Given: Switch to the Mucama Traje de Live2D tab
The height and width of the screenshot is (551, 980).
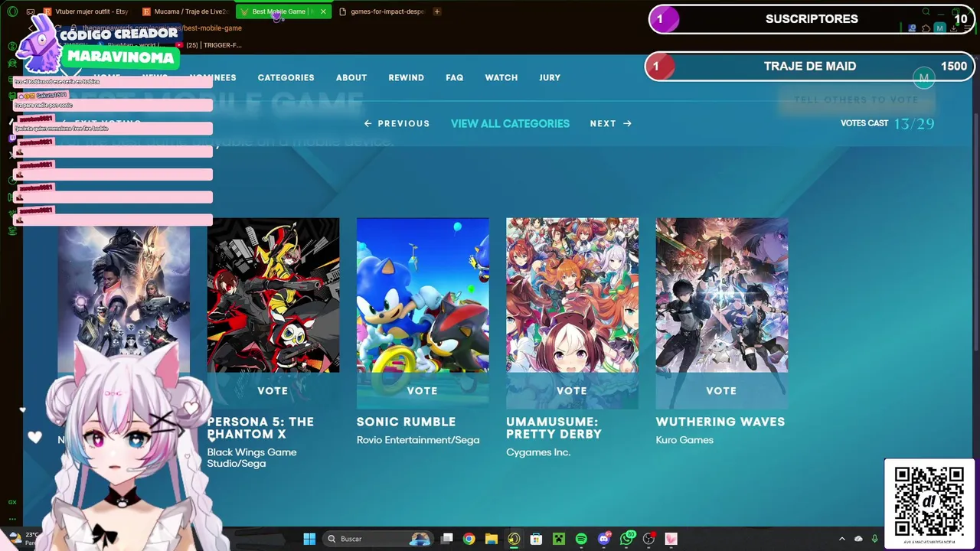Looking at the screenshot, I should (x=185, y=11).
